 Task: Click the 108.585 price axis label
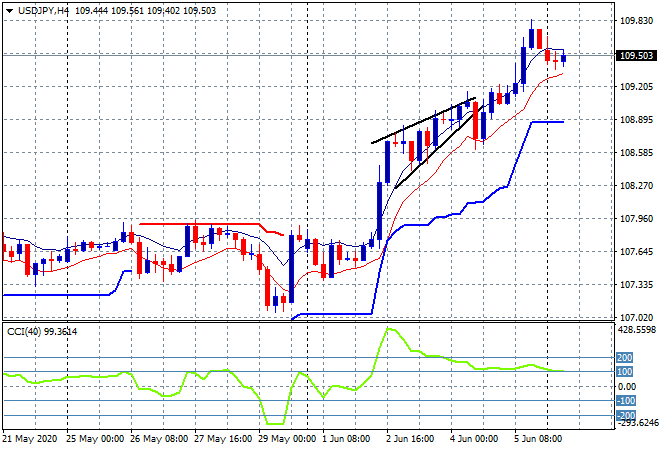(636, 152)
